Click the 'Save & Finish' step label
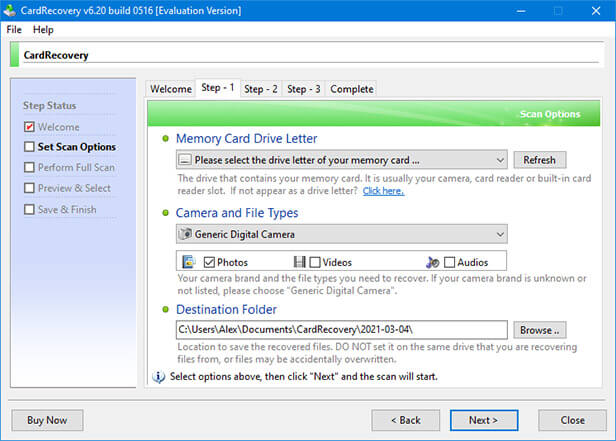 [x=67, y=209]
